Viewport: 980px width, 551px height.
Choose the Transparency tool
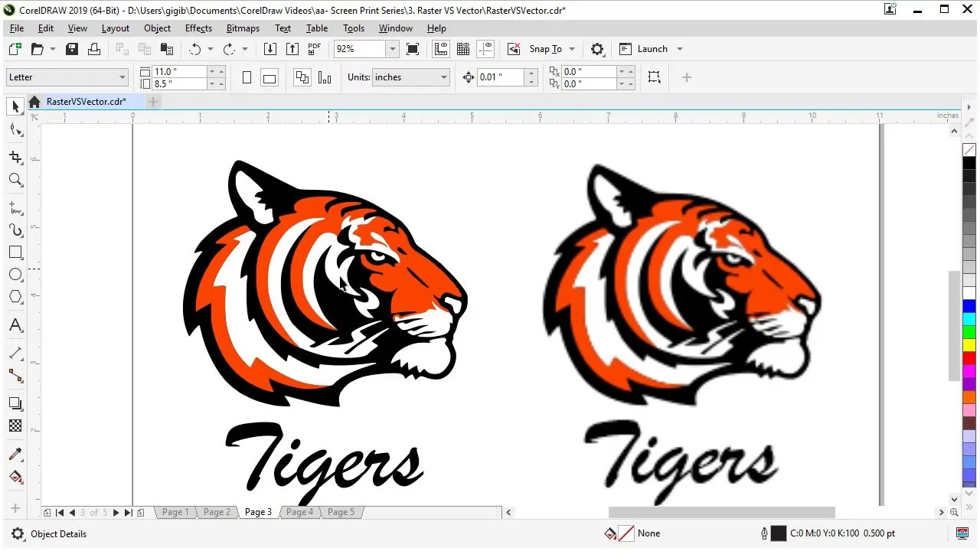[x=15, y=425]
